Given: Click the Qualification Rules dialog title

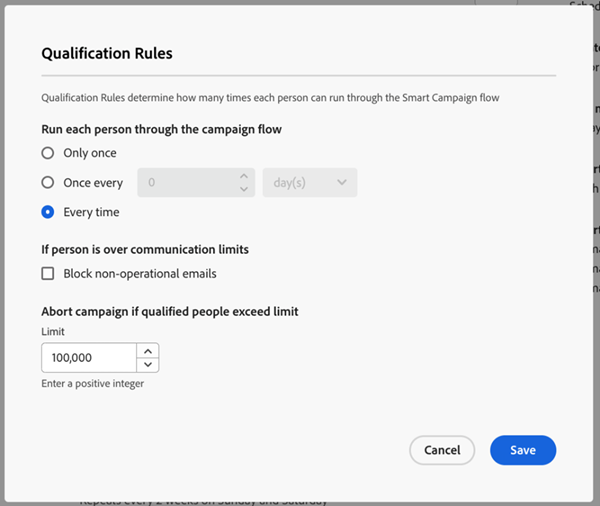Looking at the screenshot, I should (x=107, y=53).
